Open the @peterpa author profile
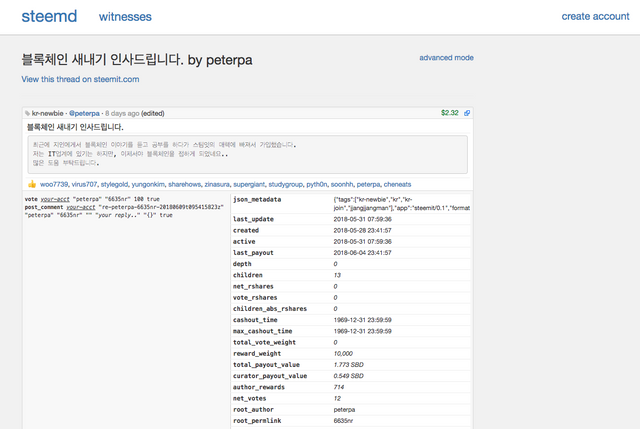Viewport: 640px width, 429px height. click(x=84, y=113)
